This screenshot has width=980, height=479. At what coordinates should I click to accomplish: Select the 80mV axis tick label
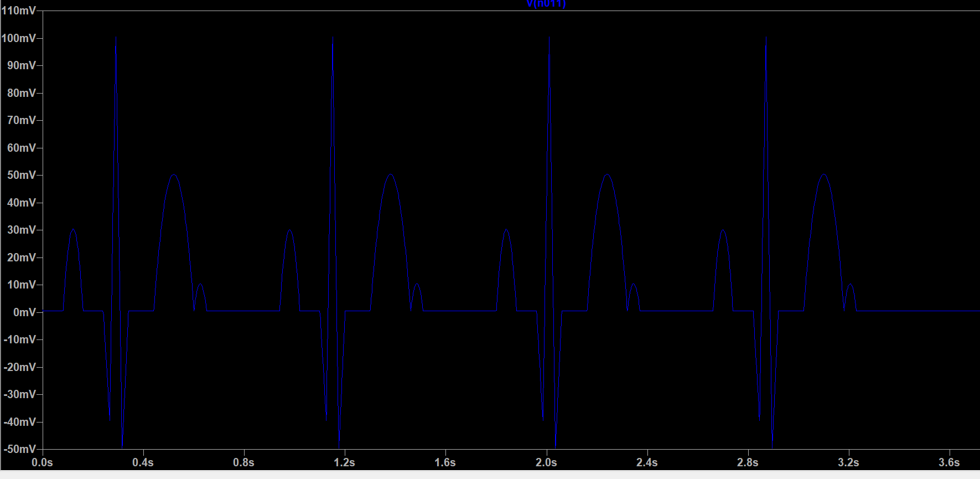pyautogui.click(x=22, y=93)
